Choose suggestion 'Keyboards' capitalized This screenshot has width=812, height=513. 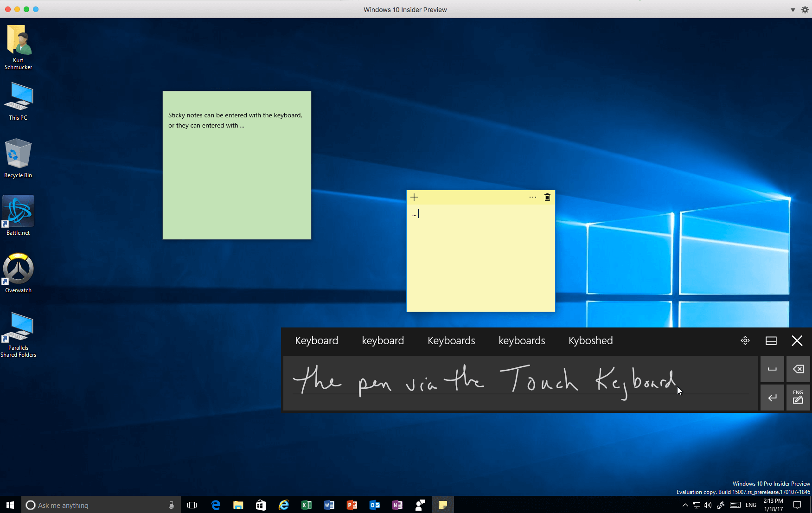[451, 340]
